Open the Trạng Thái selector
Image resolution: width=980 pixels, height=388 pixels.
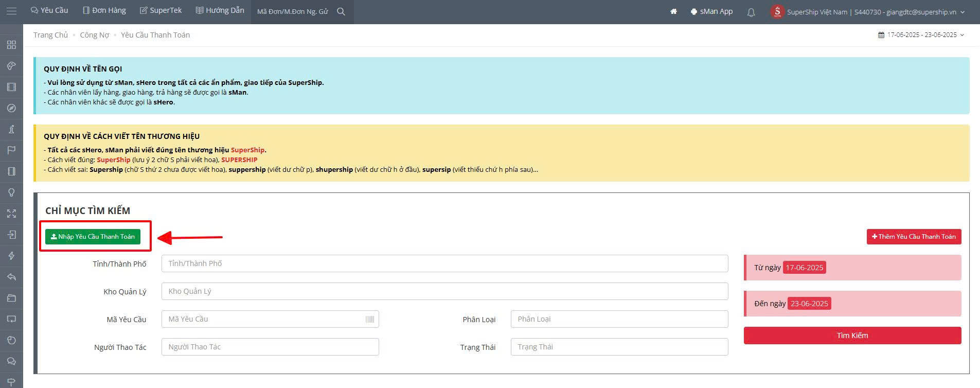(619, 347)
